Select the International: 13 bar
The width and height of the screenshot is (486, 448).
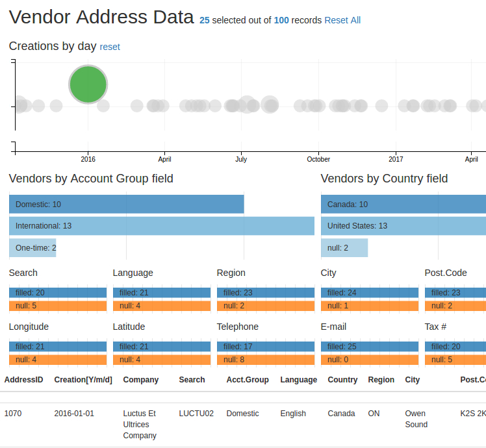161,226
